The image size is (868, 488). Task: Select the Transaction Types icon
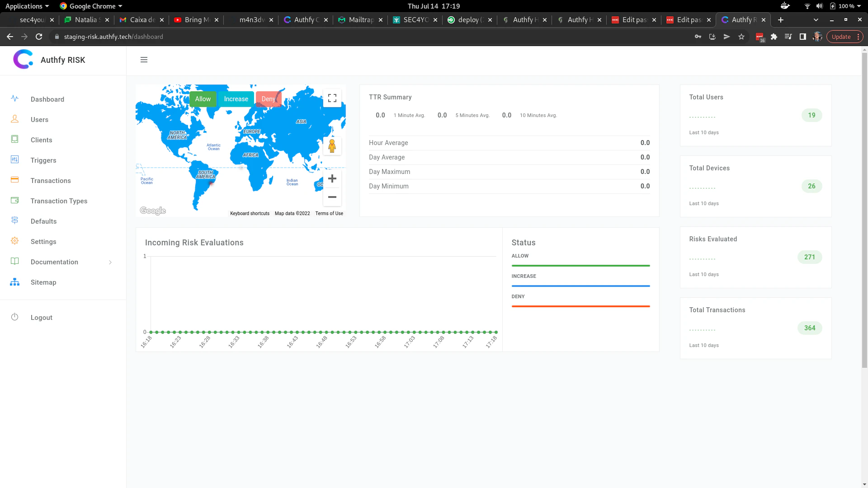click(x=15, y=200)
